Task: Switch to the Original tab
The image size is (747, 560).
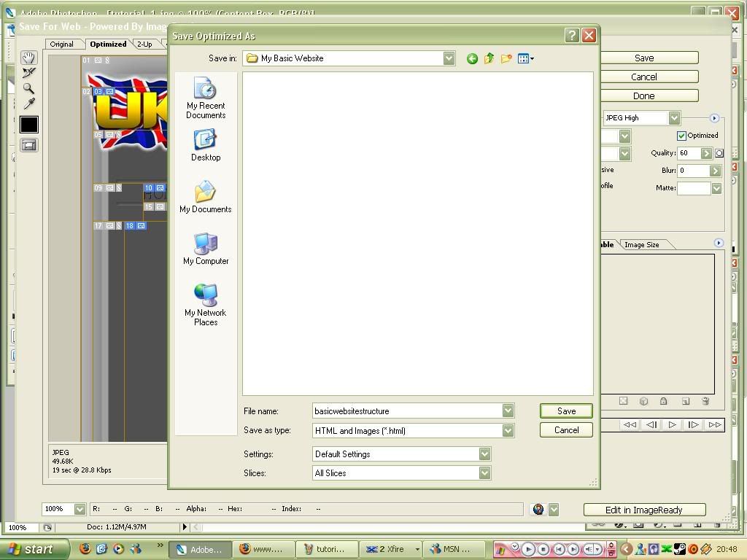Action: point(62,44)
